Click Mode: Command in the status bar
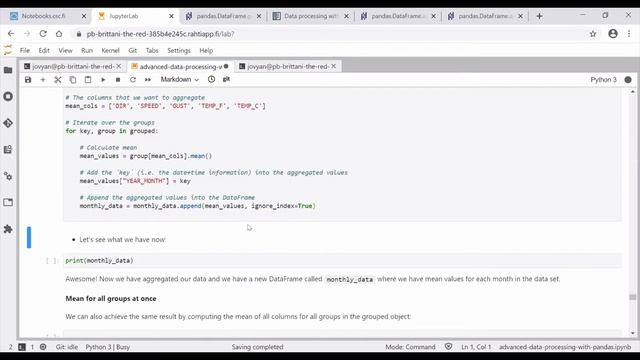This screenshot has height=360, width=640. pyautogui.click(x=410, y=347)
